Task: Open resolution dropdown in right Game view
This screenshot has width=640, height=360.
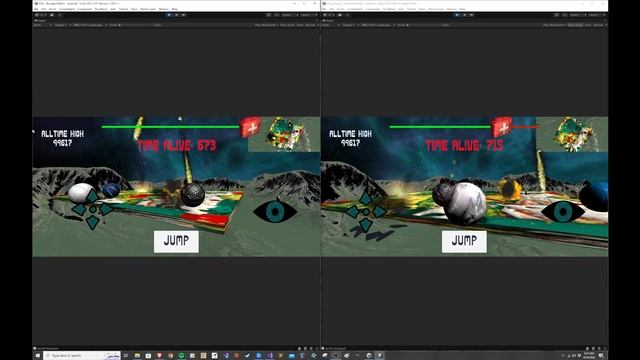Action: click(378, 25)
